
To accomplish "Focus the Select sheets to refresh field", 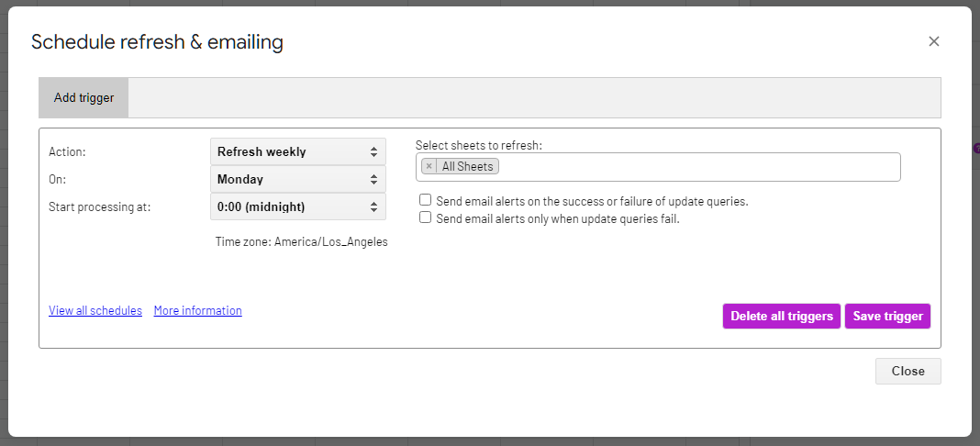I will [x=697, y=167].
